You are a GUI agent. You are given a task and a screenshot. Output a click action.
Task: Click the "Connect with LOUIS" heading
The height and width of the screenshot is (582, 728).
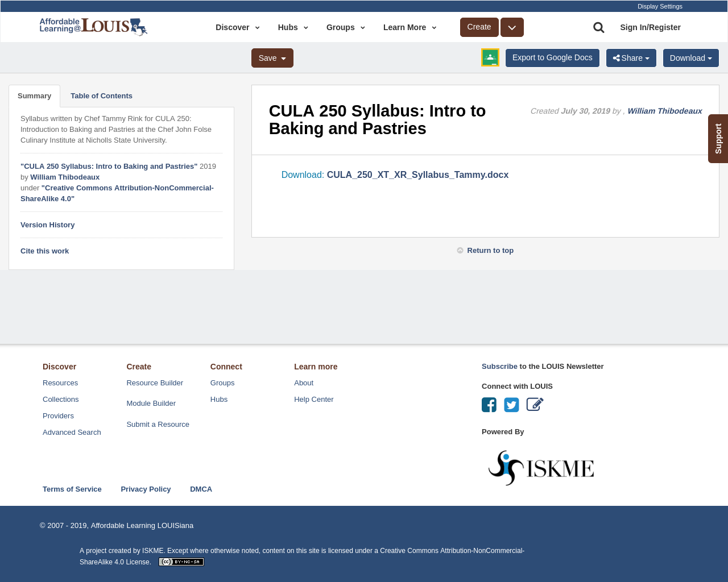coord(517,386)
